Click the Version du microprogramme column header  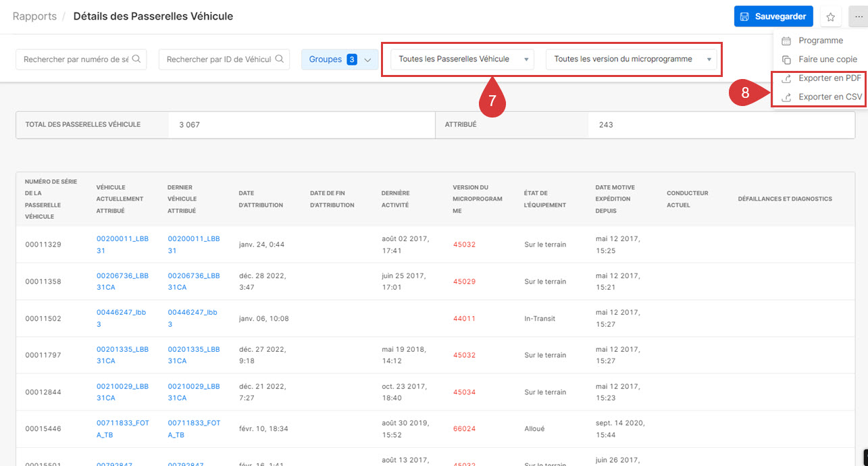(x=478, y=199)
